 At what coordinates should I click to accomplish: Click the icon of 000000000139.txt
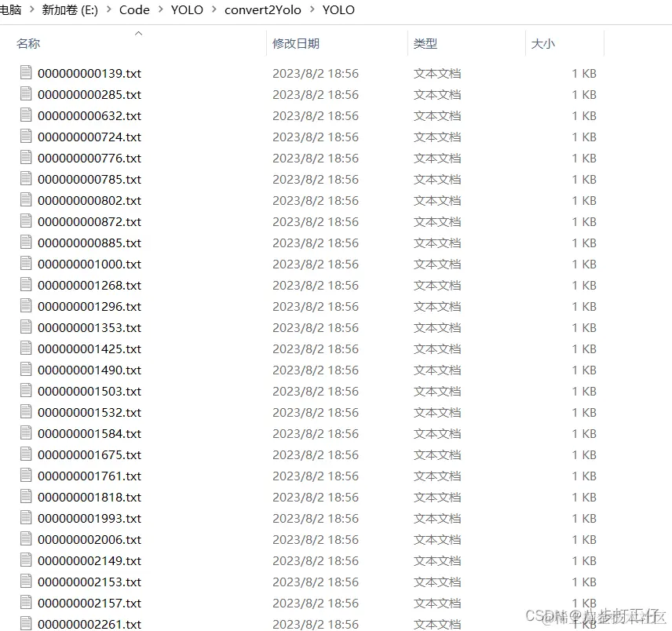tap(26, 72)
